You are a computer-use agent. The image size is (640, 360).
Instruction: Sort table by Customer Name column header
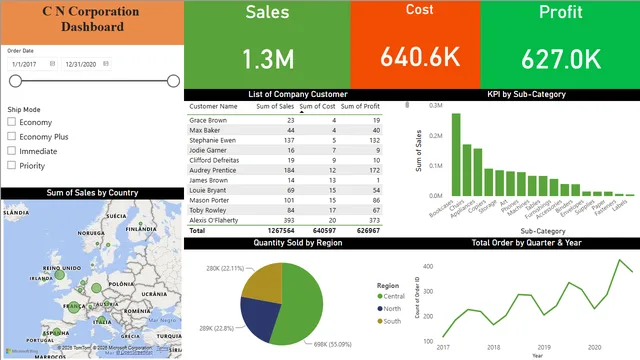[x=213, y=106]
